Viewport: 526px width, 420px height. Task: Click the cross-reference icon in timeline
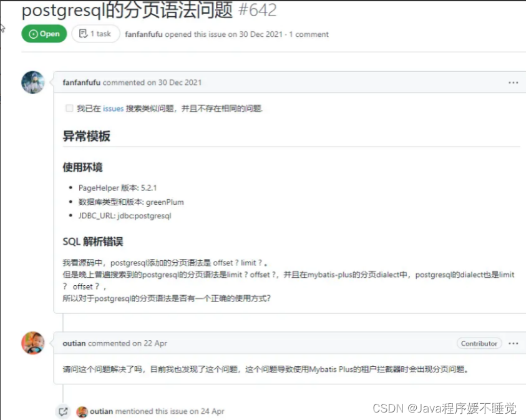[63, 411]
